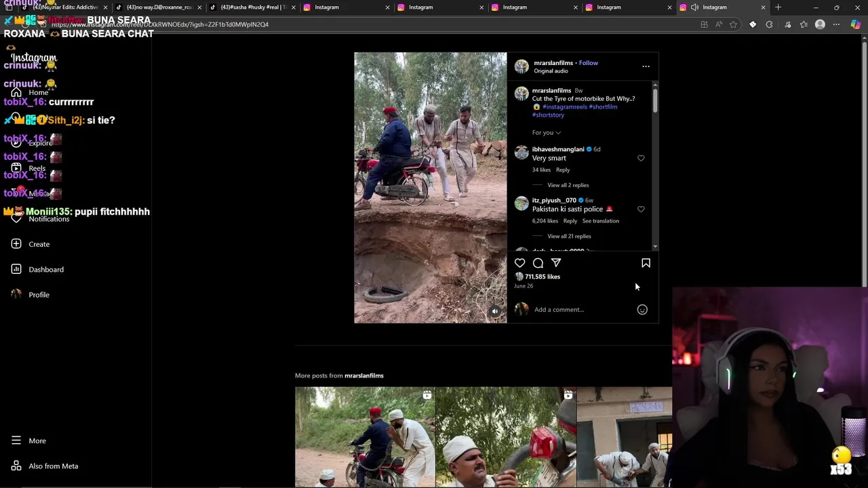Mute the reel video audio
This screenshot has height=488, width=868.
495,312
